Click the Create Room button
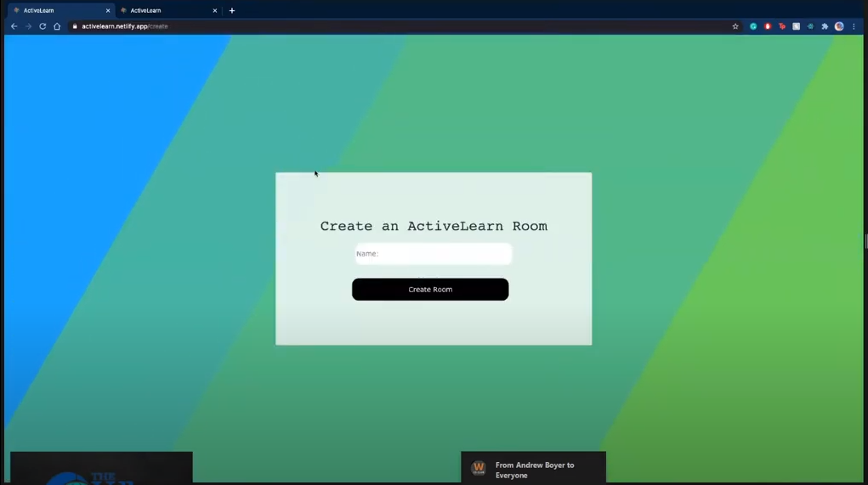 click(430, 290)
